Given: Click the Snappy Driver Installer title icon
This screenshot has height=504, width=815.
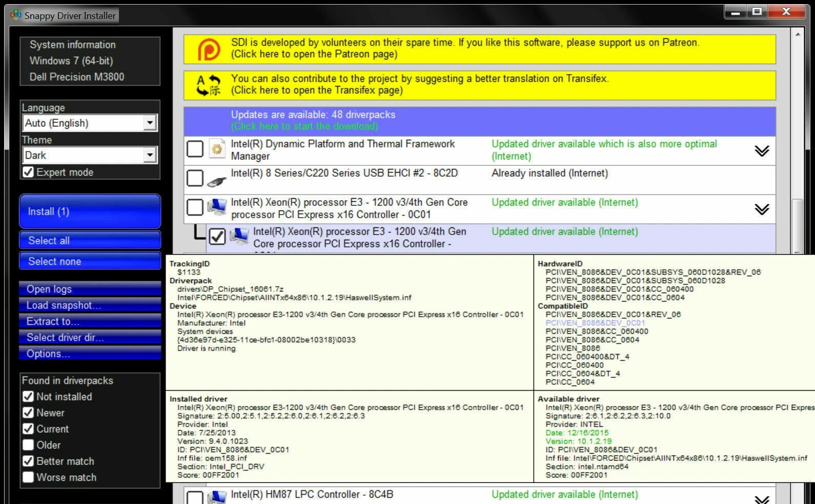Looking at the screenshot, I should [15, 15].
